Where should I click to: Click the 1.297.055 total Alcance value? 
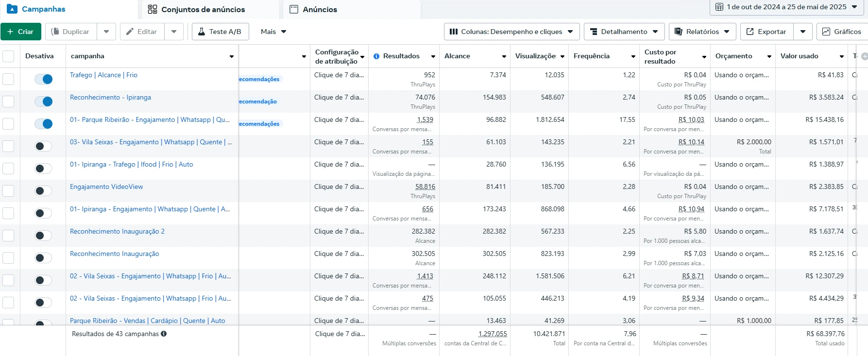493,334
